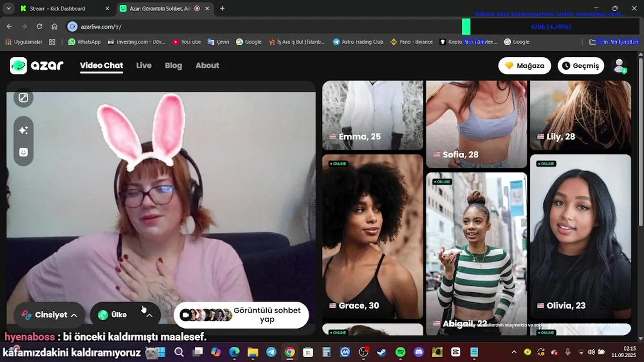The image size is (644, 362).
Task: Open Telegram from taskbar
Action: (x=271, y=352)
